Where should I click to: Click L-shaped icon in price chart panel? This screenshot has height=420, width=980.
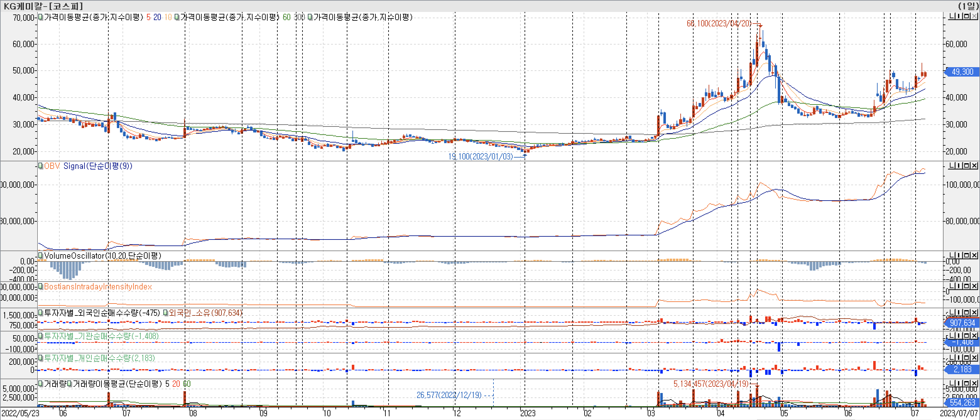click(952, 16)
